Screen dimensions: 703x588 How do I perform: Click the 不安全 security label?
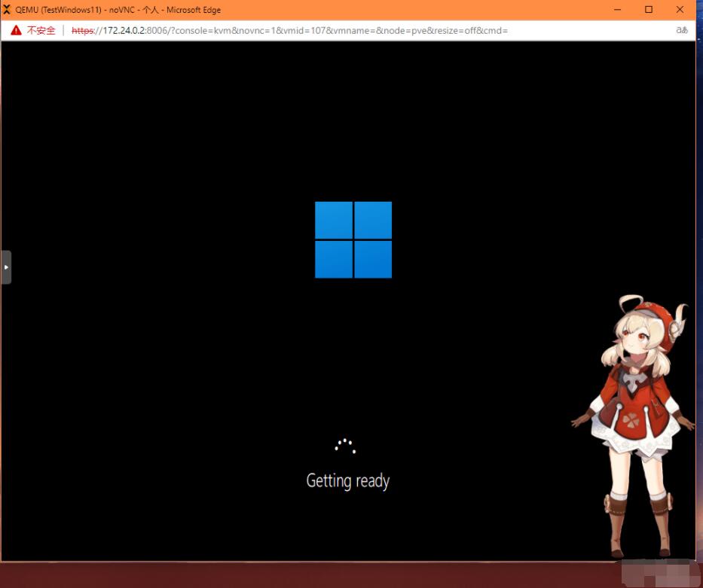(x=41, y=30)
